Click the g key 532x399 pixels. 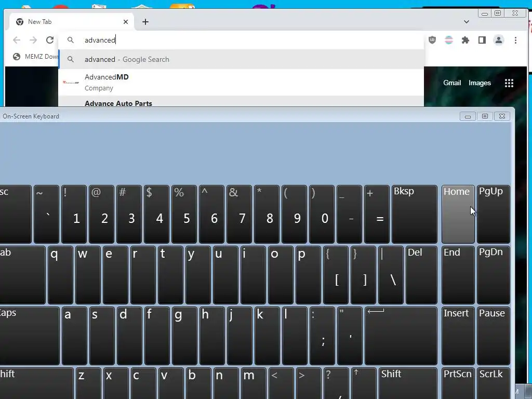[x=184, y=336]
